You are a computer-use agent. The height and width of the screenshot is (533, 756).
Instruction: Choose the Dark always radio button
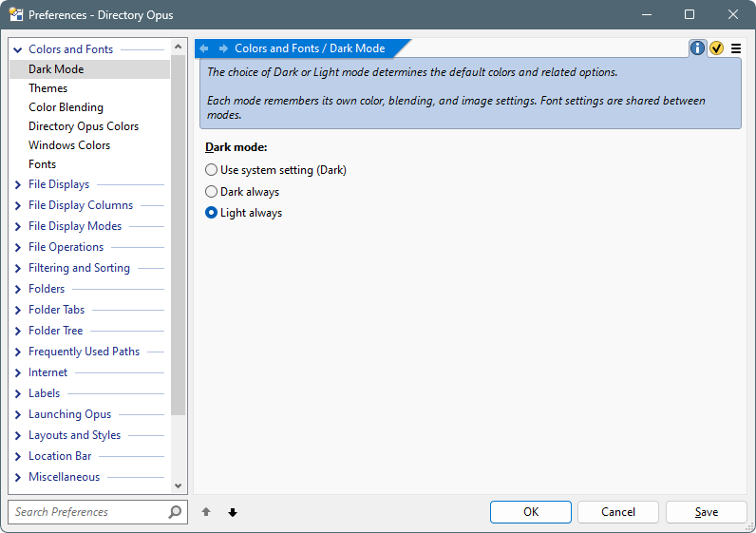[x=211, y=192]
